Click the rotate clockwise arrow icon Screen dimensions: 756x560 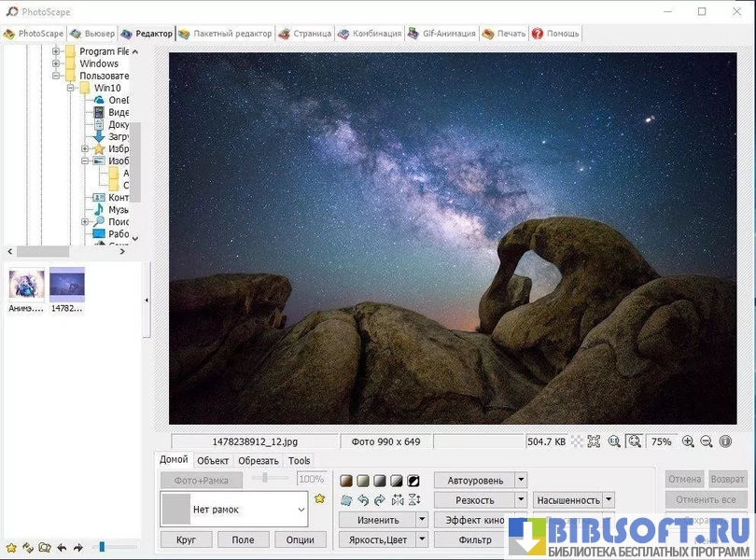(x=380, y=500)
